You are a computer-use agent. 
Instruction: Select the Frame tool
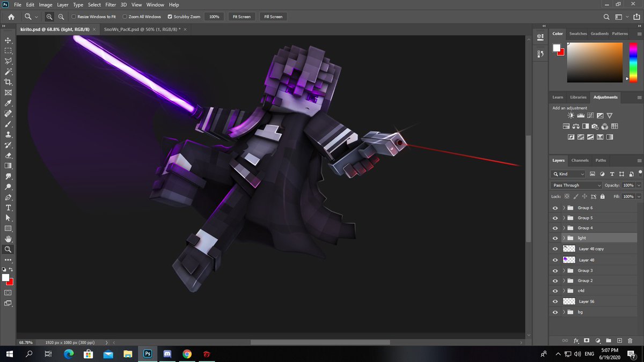[x=8, y=92]
